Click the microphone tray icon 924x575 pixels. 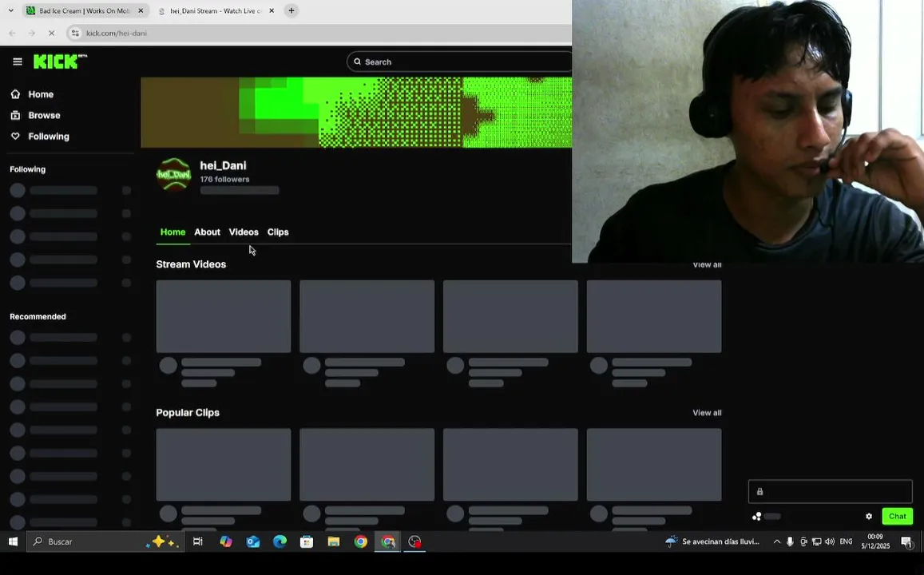[790, 541]
